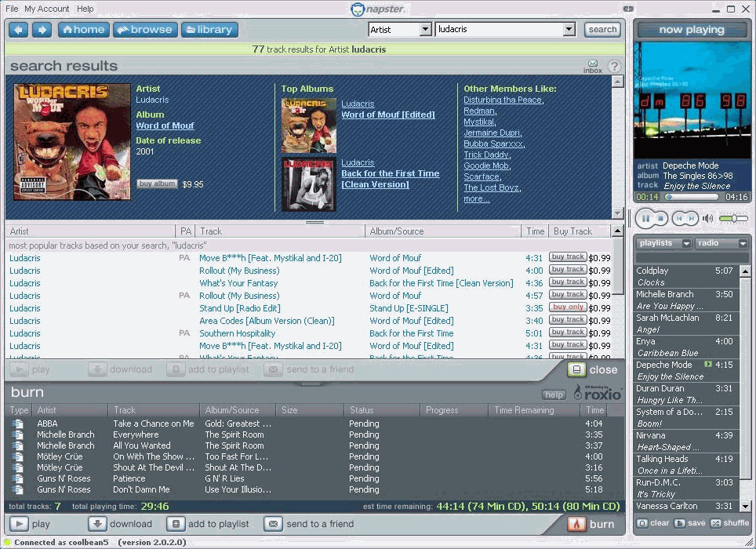Seek within the track progress bar
Image resolution: width=756 pixels, height=549 pixels.
692,197
